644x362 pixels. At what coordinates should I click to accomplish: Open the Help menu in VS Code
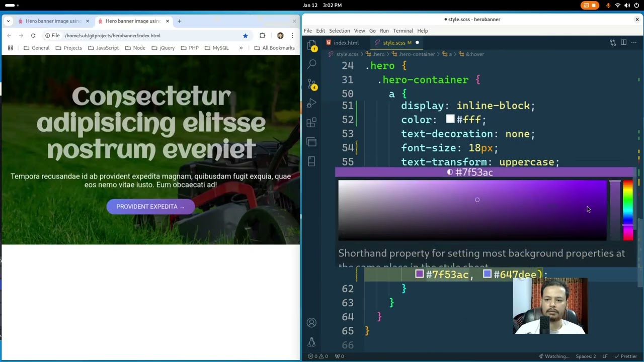coord(423,31)
